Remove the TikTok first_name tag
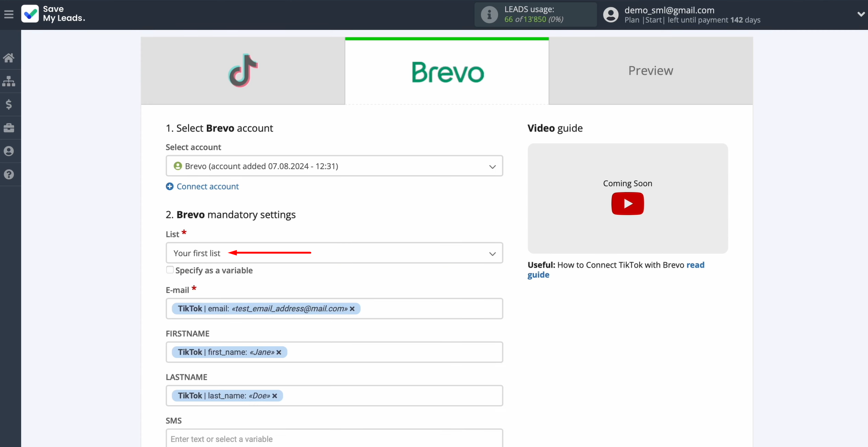The image size is (868, 447). point(279,353)
